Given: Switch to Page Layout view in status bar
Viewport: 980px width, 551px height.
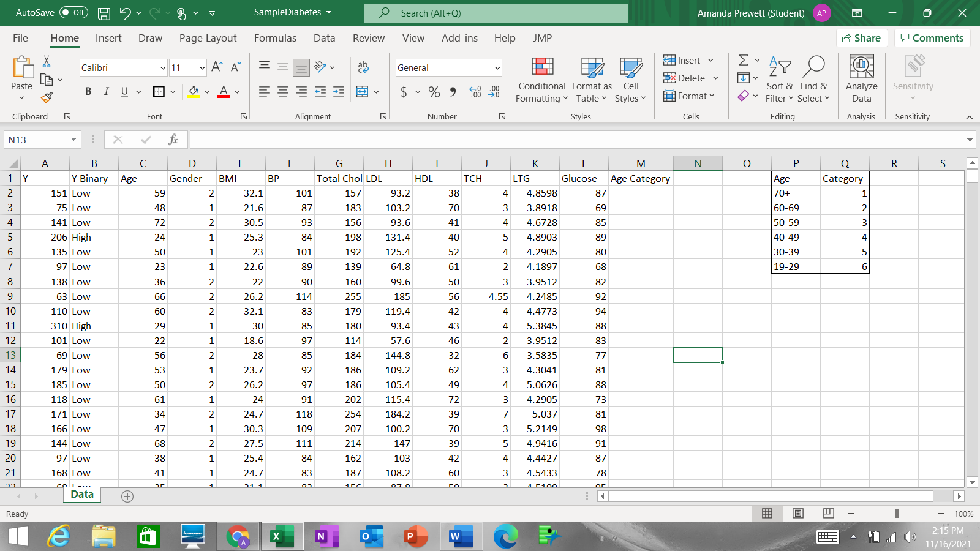Looking at the screenshot, I should [x=797, y=514].
